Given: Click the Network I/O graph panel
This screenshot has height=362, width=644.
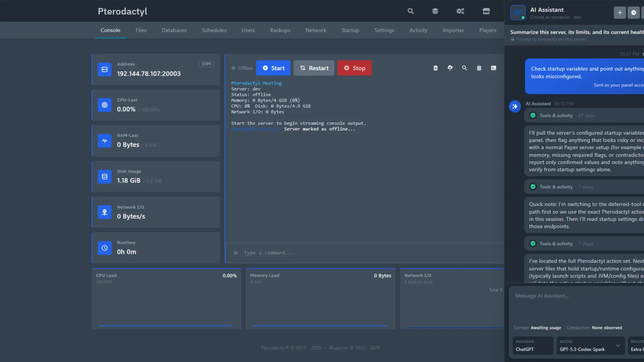Looking at the screenshot, I should [452, 299].
